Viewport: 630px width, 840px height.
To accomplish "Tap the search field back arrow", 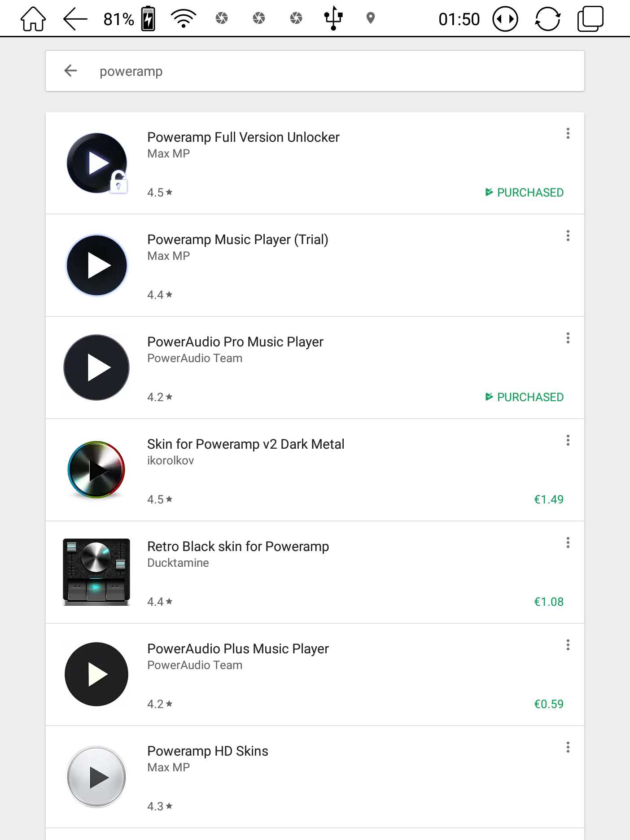I will (x=71, y=70).
